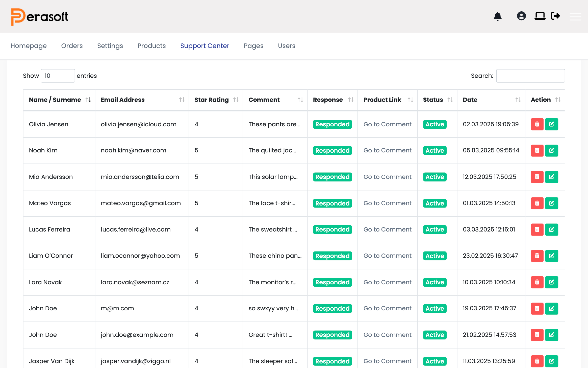Click comment text 'The sleeper sof...'
This screenshot has width=588, height=368.
coord(273,361)
